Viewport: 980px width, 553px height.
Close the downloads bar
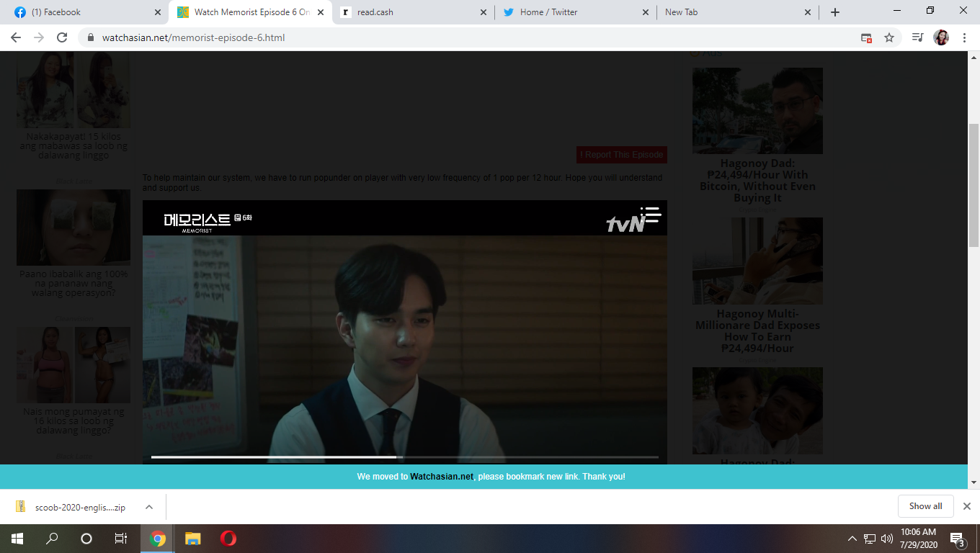click(x=967, y=506)
